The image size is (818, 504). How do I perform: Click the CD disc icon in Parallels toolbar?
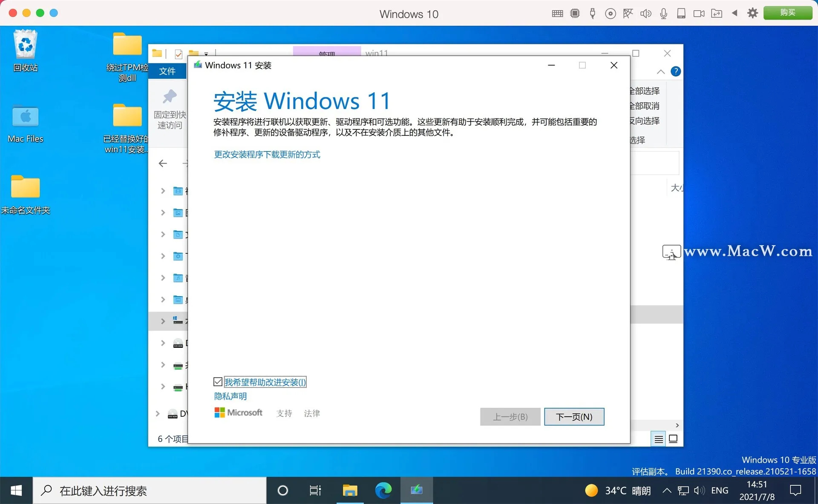[x=611, y=13]
